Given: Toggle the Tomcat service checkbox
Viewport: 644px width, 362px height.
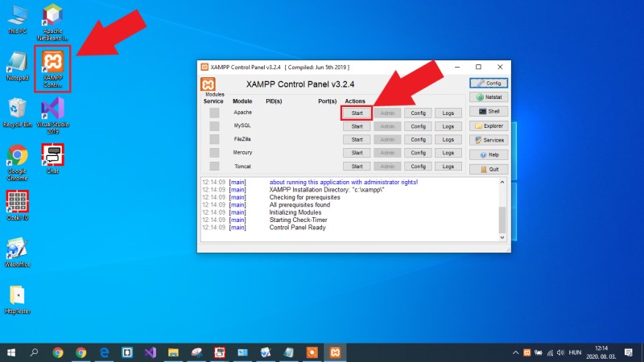Looking at the screenshot, I should click(x=214, y=166).
